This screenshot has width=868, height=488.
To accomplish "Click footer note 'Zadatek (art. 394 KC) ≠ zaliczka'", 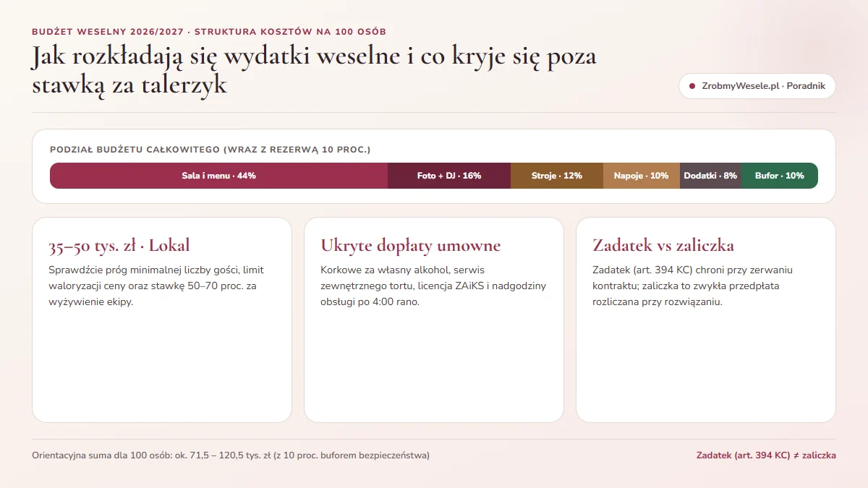I will pyautogui.click(x=766, y=455).
